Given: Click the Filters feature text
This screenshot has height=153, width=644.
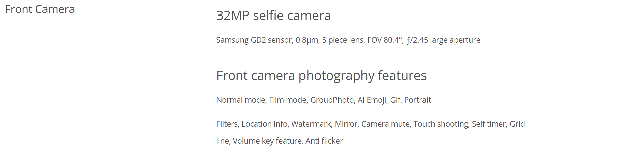Looking at the screenshot, I should click(227, 124).
